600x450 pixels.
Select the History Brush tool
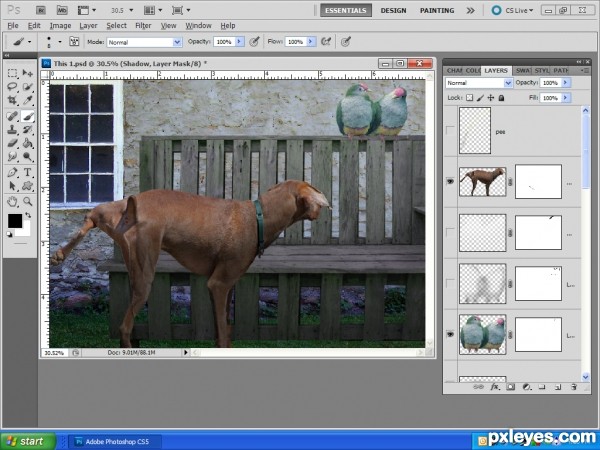pyautogui.click(x=28, y=129)
